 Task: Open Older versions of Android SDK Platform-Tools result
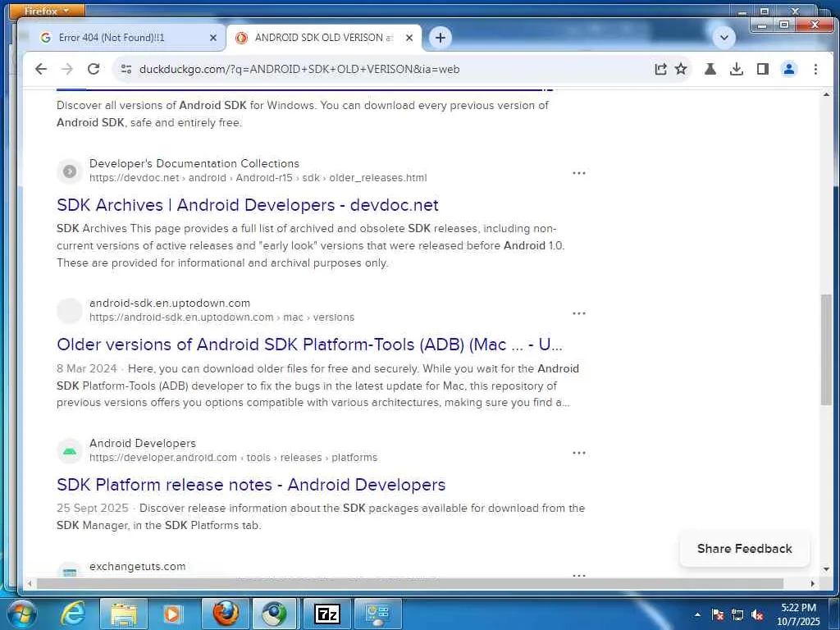click(x=309, y=345)
